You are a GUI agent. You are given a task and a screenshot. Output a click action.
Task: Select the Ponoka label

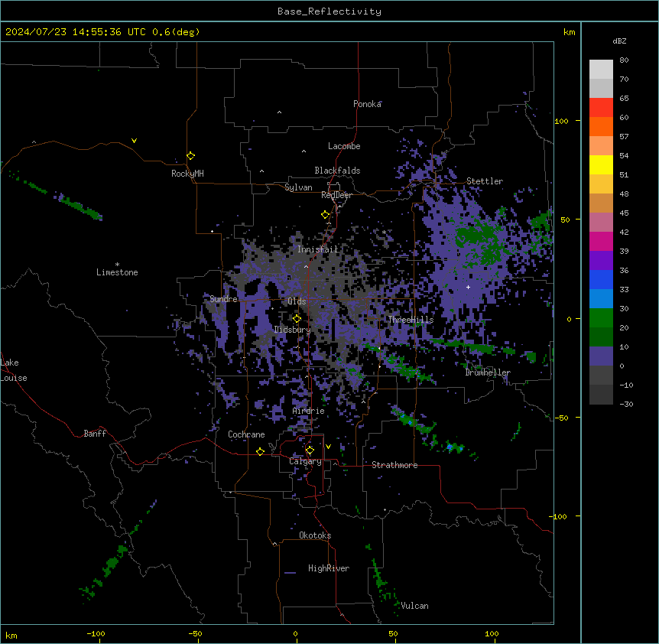tap(367, 104)
